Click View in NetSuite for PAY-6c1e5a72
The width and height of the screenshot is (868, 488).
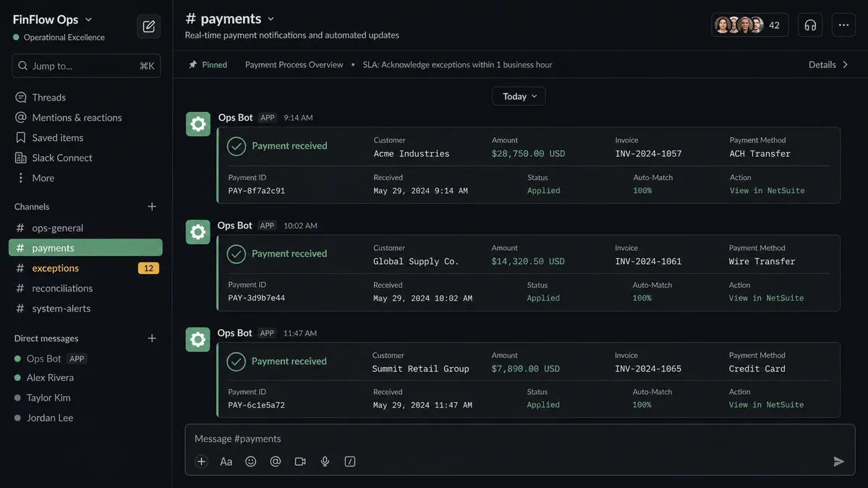[x=767, y=405]
